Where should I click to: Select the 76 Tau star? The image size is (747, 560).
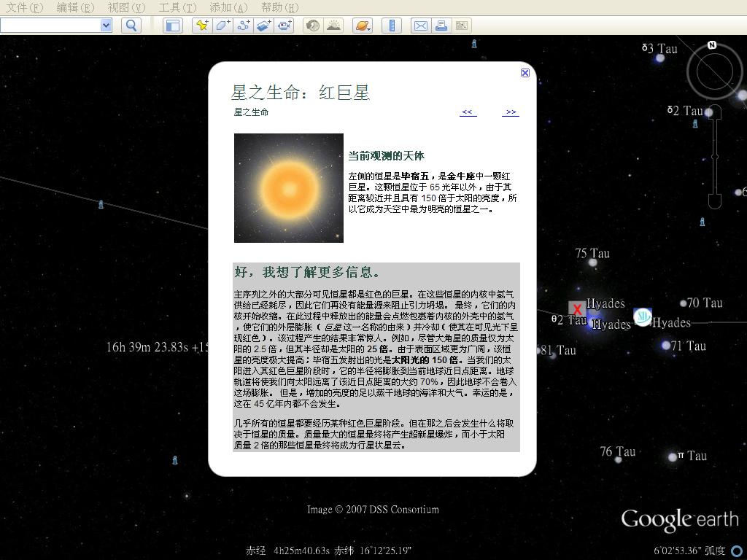click(618, 459)
